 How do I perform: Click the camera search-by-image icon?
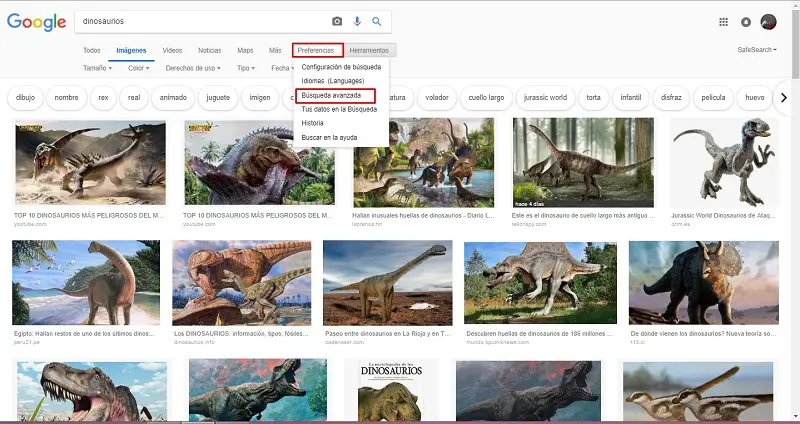[x=337, y=21]
